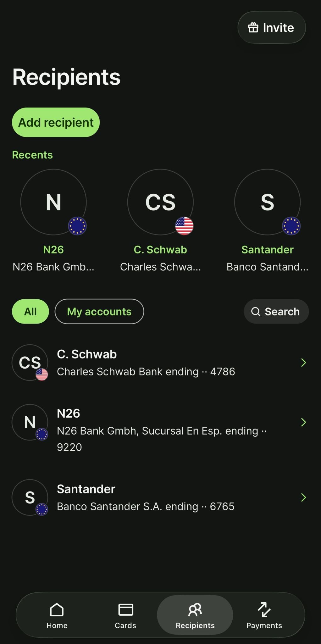Select Banco Santander S.A. list entry

(x=146, y=506)
